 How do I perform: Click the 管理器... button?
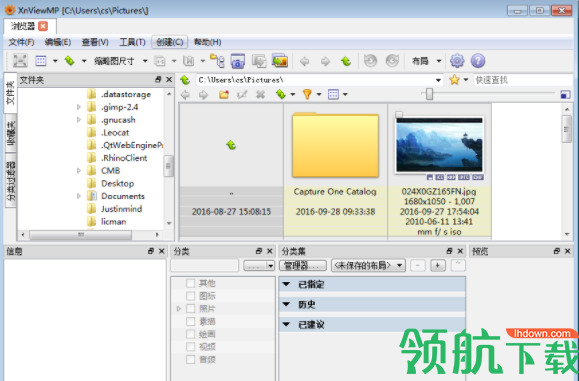[x=303, y=265]
